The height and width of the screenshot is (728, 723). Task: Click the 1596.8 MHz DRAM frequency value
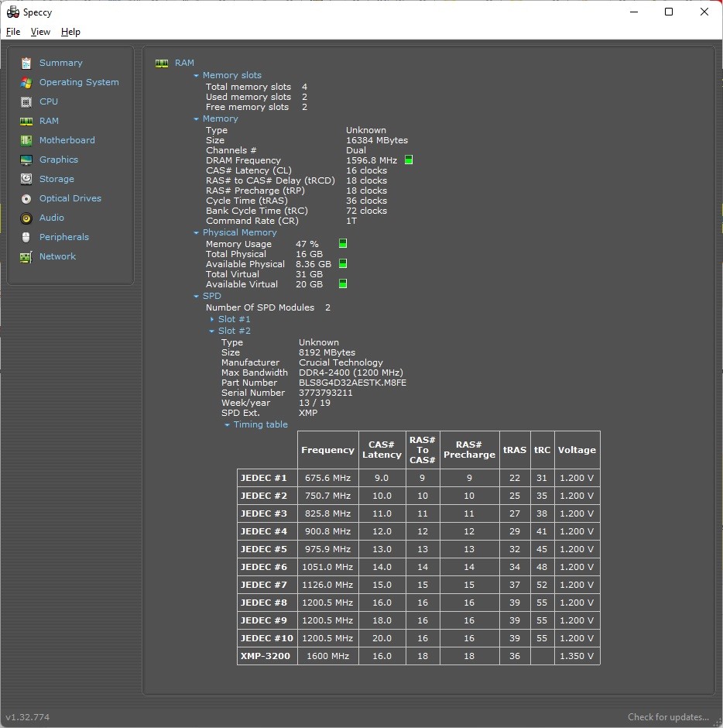click(372, 160)
